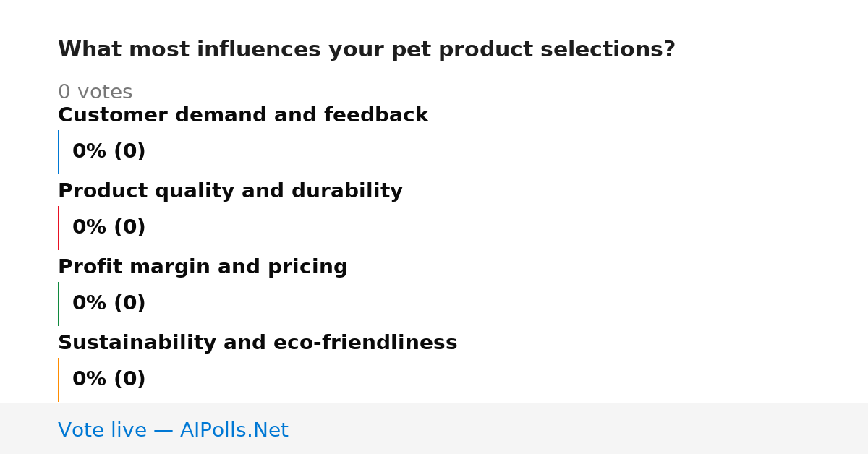Click the (0) count in Product quality result
The width and height of the screenshot is (868, 454).
pyautogui.click(x=129, y=228)
